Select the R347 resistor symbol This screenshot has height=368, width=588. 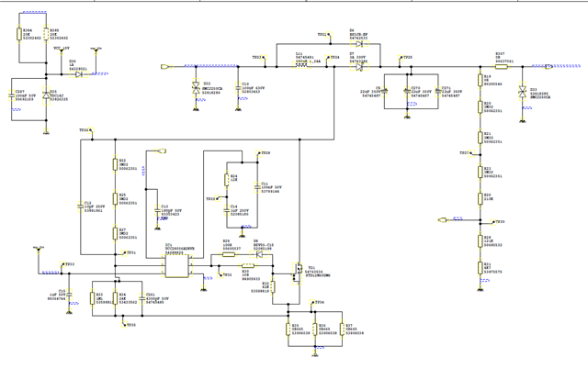tap(502, 67)
